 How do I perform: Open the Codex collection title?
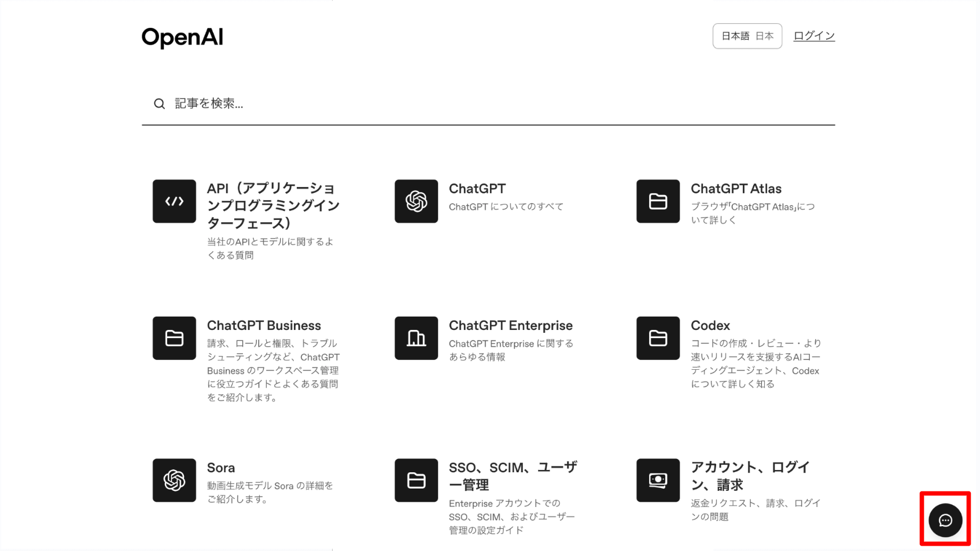710,325
